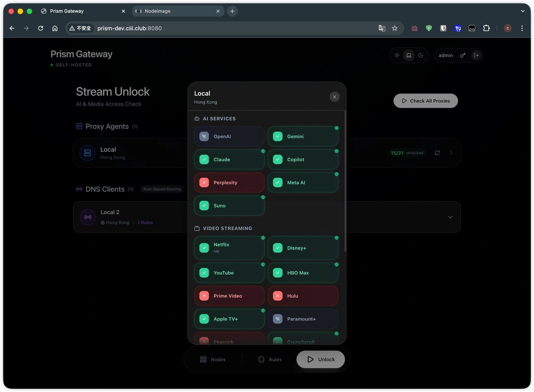Open the browser extensions puzzle icon
Screen dimensions: 534x392
pyautogui.click(x=486, y=28)
